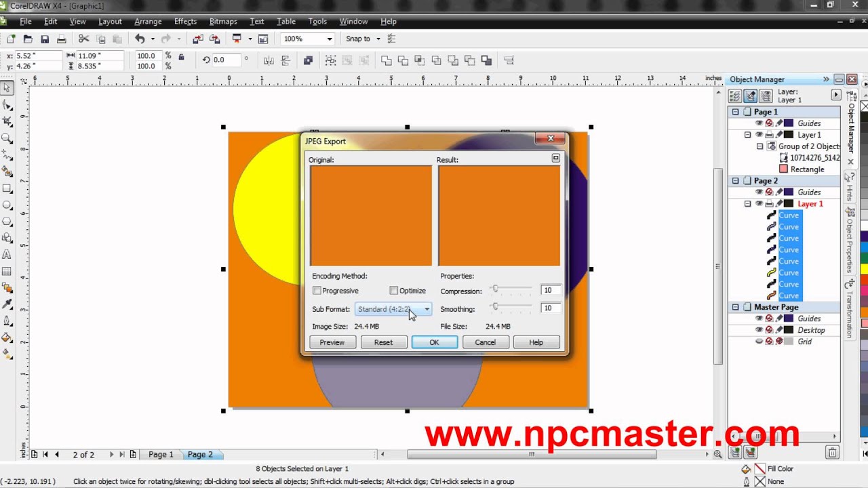Switch to the Page 1 tab
The image size is (868, 488).
point(161,455)
